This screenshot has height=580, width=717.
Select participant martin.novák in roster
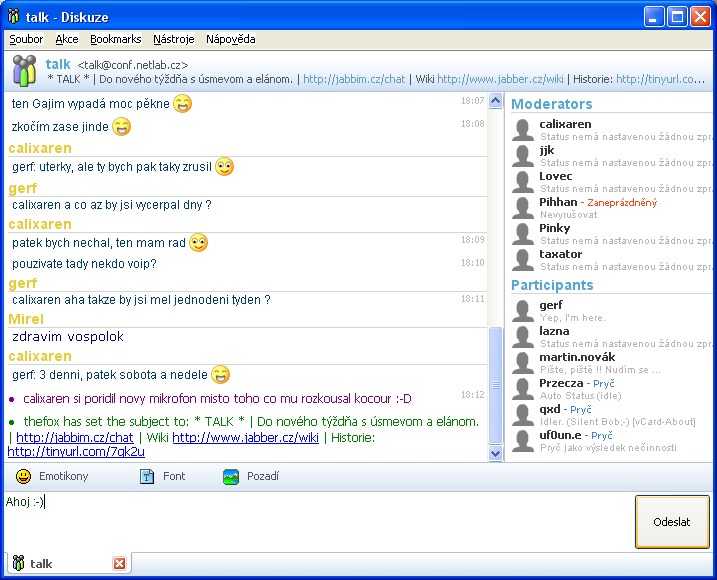(x=577, y=357)
